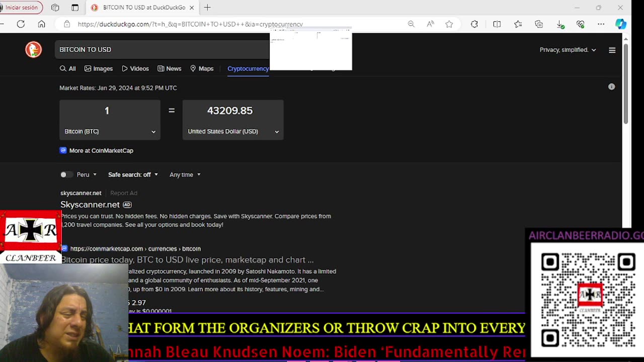The height and width of the screenshot is (362, 644).
Task: Expand the Peru region dropdown
Action: tap(87, 174)
